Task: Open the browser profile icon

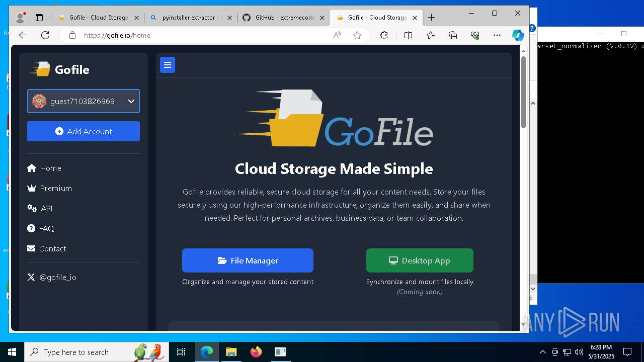Action: click(21, 18)
